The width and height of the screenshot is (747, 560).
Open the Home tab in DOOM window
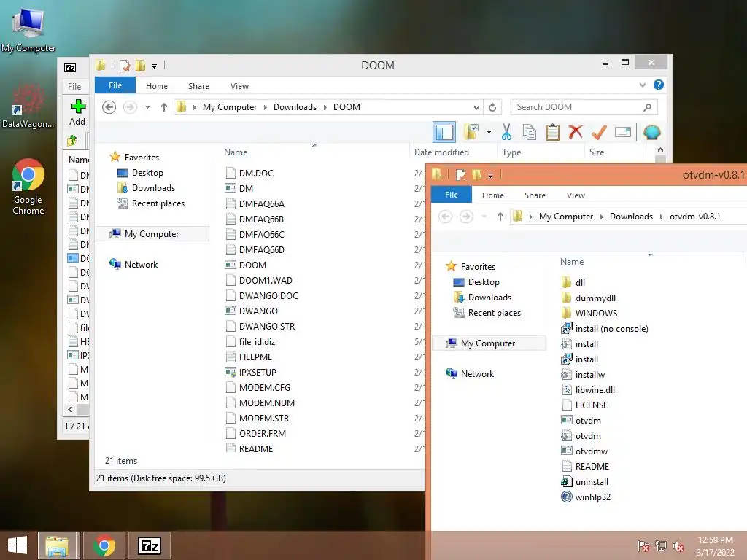[x=157, y=86]
